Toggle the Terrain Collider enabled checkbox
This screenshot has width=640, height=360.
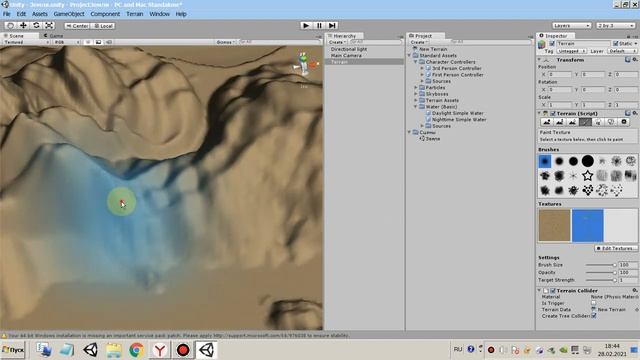pyautogui.click(x=553, y=291)
